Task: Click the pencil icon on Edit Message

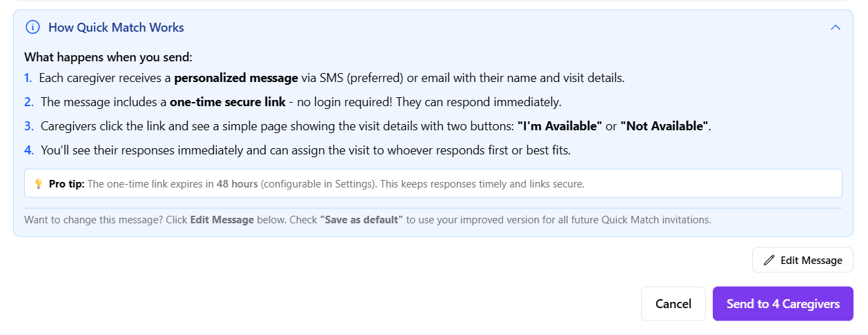Action: pyautogui.click(x=769, y=261)
